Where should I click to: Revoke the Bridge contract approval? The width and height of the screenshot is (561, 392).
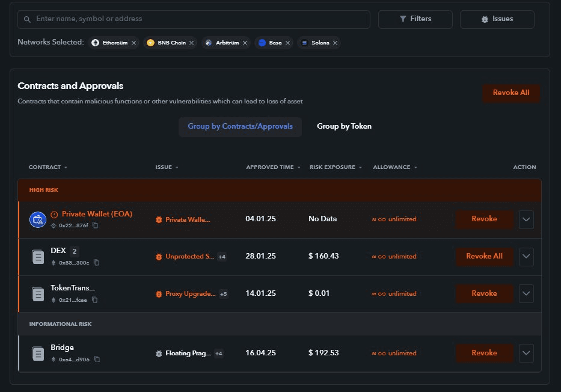coord(484,353)
